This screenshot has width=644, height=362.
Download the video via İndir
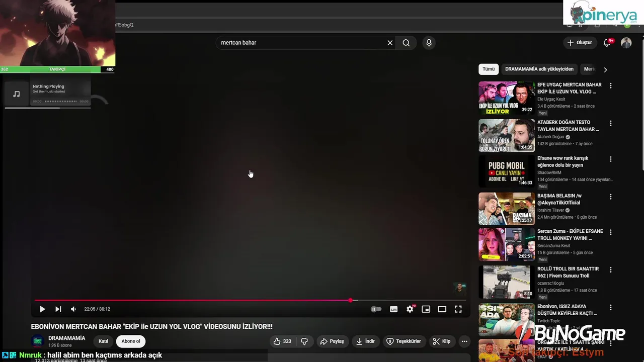click(x=366, y=341)
